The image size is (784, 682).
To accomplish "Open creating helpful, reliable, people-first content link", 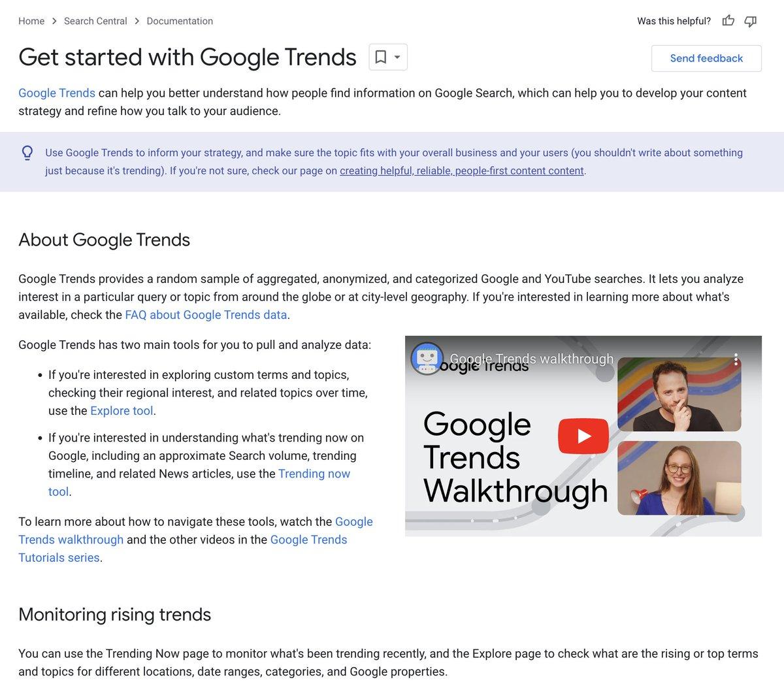I will pyautogui.click(x=462, y=170).
